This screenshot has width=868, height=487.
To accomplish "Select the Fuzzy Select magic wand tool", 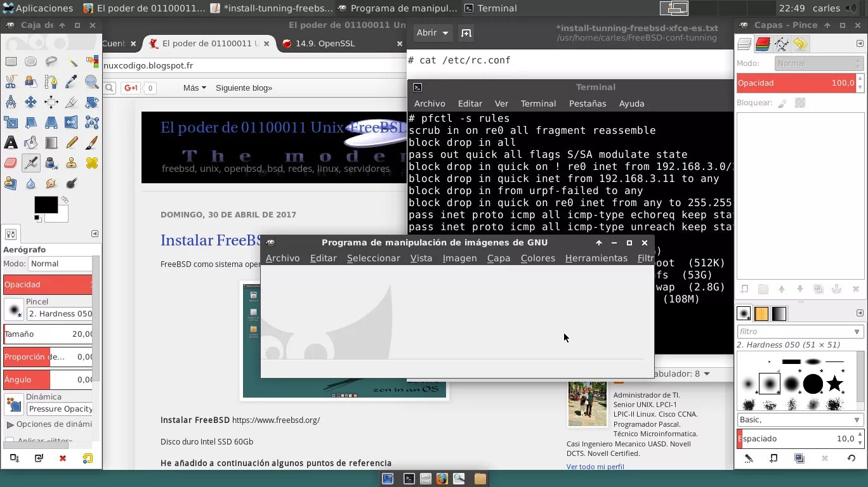I will click(72, 62).
